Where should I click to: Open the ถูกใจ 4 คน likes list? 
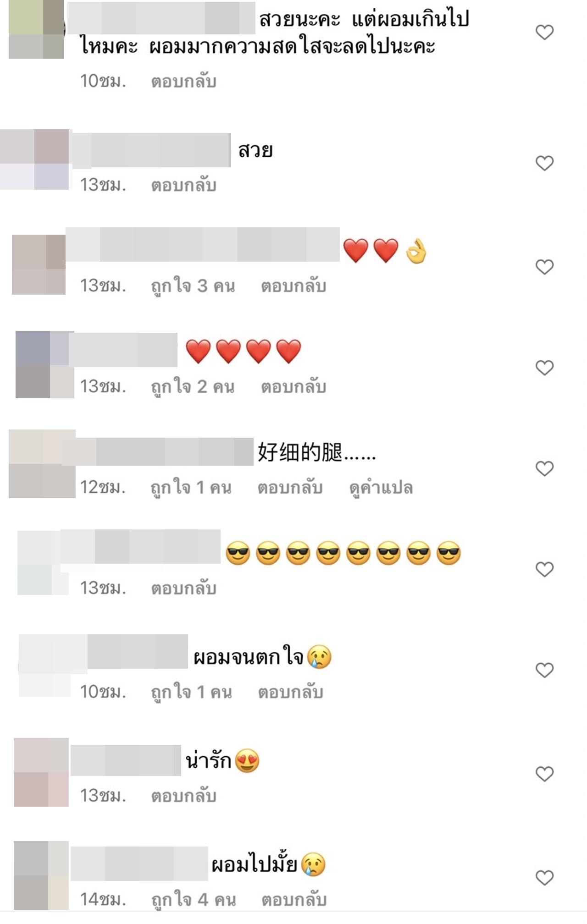coord(194,900)
